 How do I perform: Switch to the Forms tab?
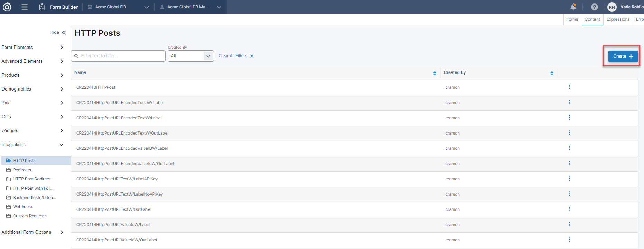click(572, 19)
